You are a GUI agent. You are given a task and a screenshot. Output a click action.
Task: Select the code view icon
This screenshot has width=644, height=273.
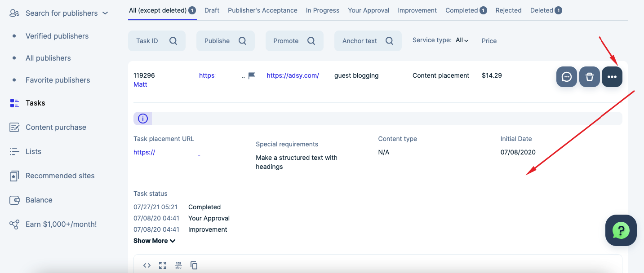[147, 265]
